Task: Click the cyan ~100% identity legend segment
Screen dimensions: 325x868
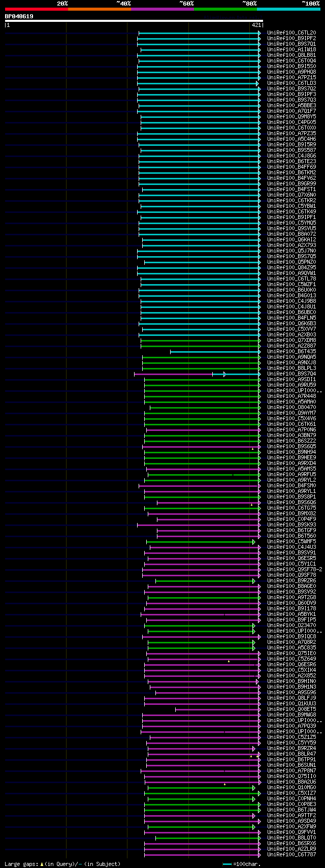Action: (x=288, y=9)
